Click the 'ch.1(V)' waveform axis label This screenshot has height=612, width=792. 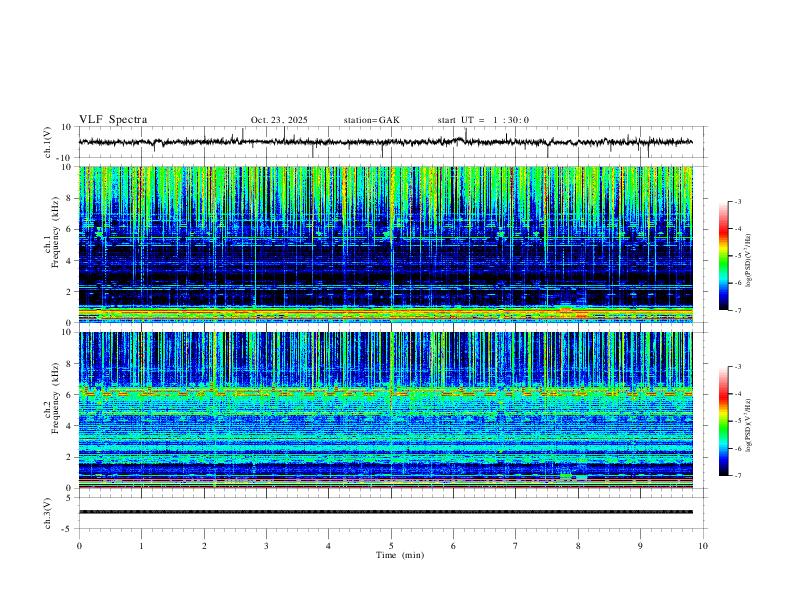pos(48,142)
